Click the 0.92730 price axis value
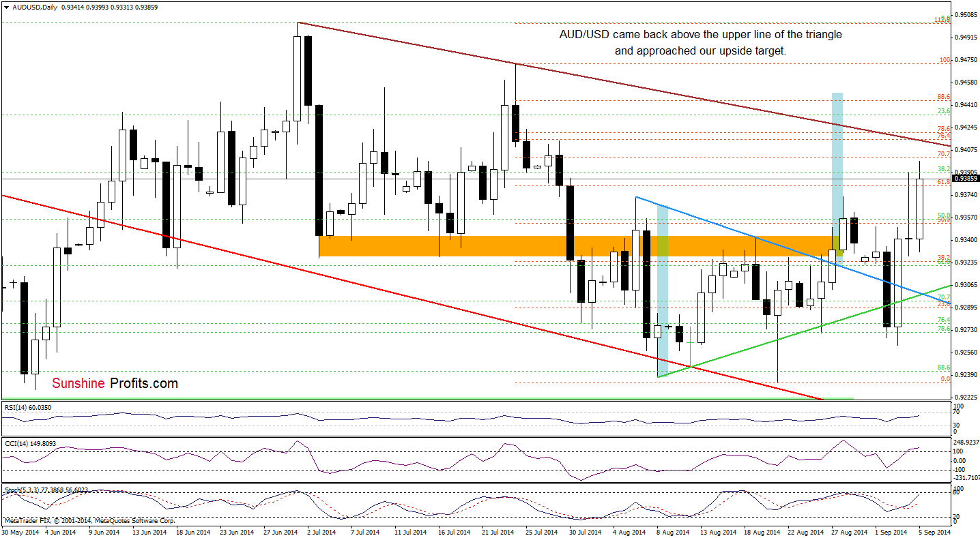This screenshot has height=538, width=980. [965, 330]
